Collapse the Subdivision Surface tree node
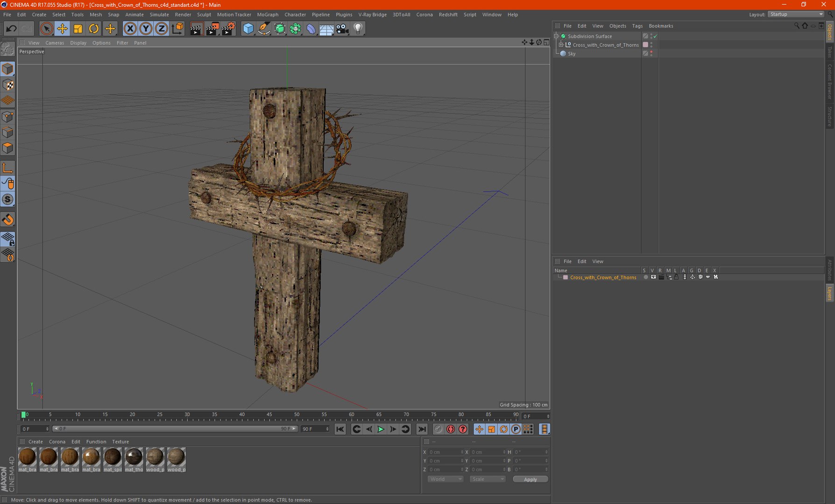This screenshot has height=504, width=835. coord(556,36)
